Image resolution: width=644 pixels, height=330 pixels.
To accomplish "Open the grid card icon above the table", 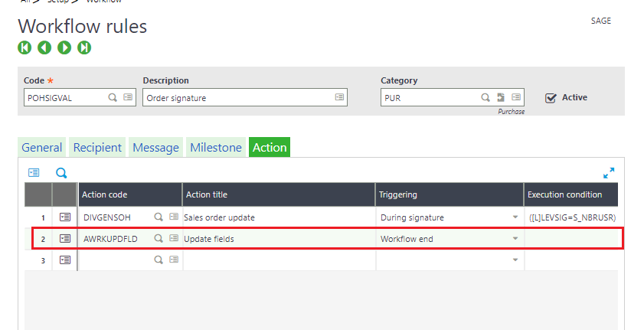I will tap(34, 173).
